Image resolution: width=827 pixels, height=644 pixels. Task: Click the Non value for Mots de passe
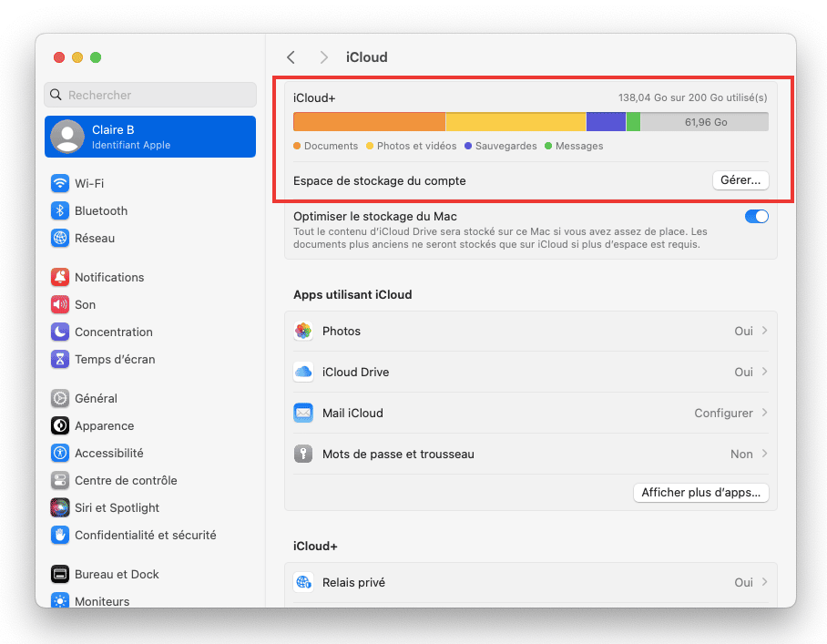point(741,455)
